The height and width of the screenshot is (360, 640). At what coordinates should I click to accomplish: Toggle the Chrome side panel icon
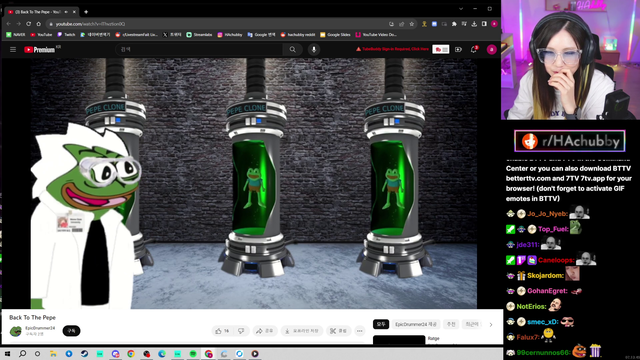(484, 24)
